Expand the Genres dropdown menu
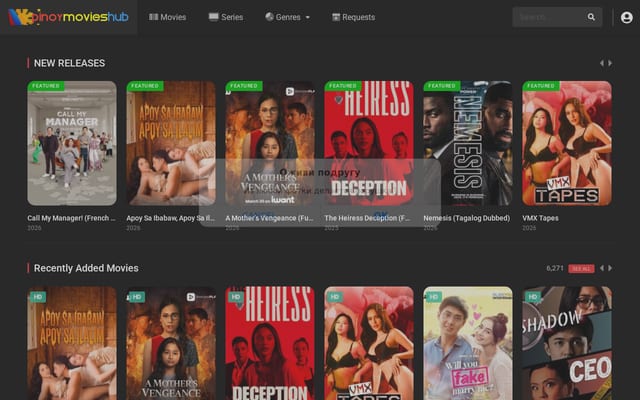640x400 pixels. tap(287, 17)
